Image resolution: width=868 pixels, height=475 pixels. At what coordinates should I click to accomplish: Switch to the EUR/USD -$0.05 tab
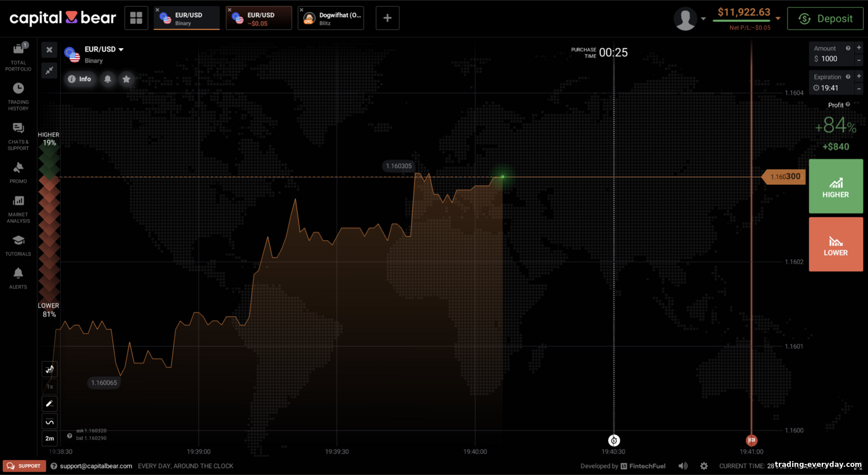coord(259,18)
